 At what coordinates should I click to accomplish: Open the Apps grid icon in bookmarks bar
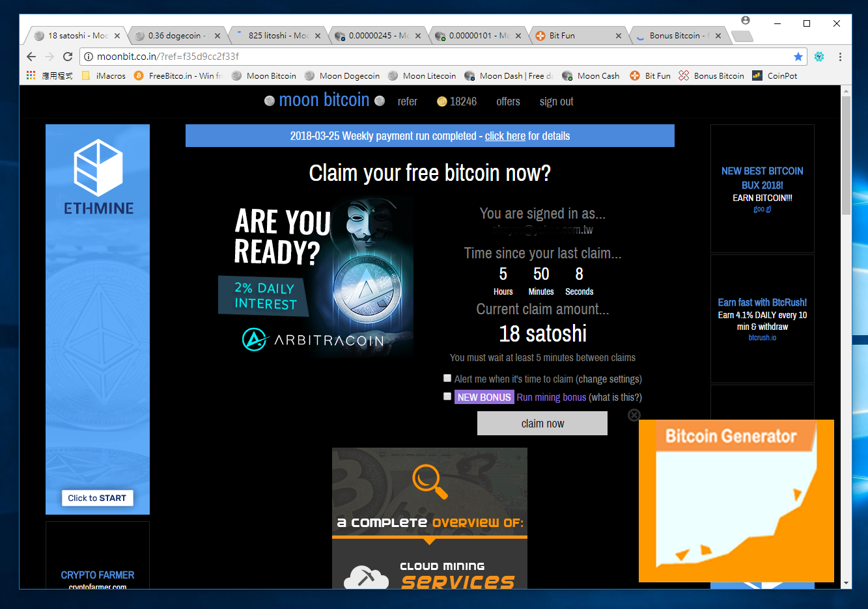click(x=31, y=75)
